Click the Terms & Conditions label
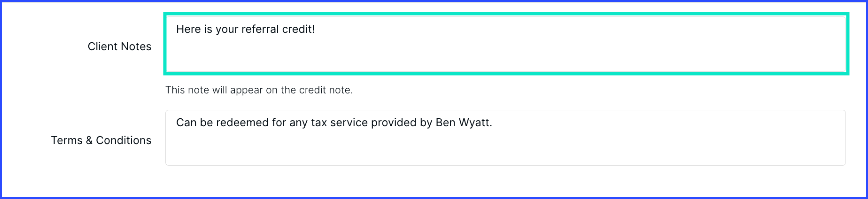The image size is (868, 199). tap(101, 140)
